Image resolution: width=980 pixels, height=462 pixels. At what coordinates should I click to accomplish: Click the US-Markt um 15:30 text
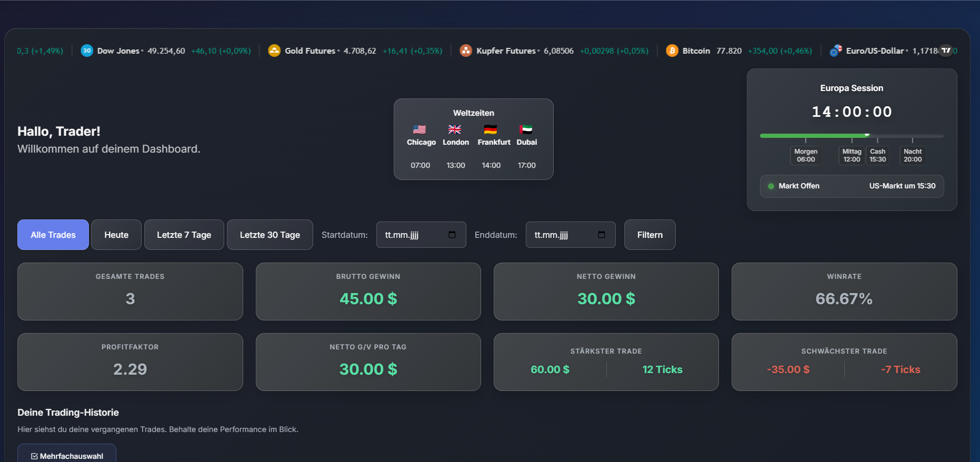pos(902,186)
